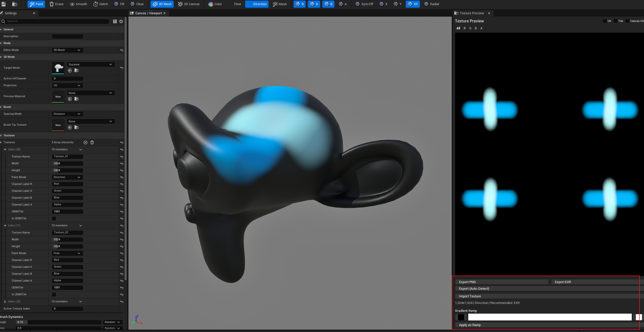This screenshot has height=332, width=644.
Task: Clear the canvas with the Clear tool
Action: click(x=137, y=4)
